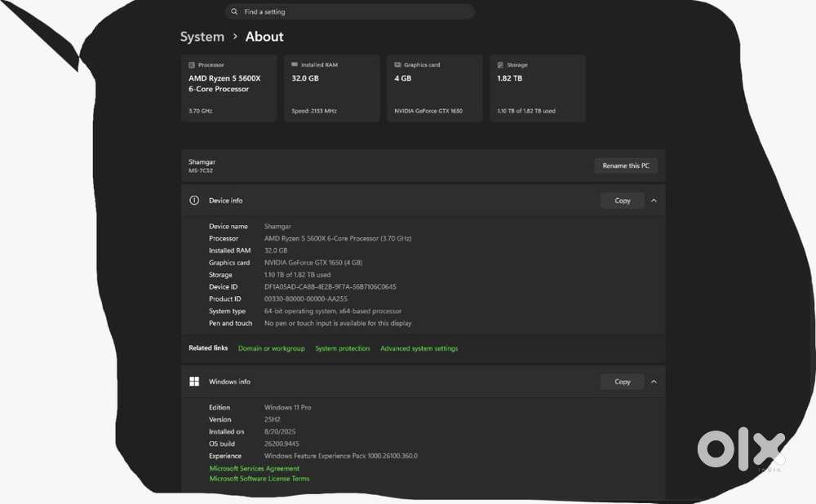The image size is (816, 504).
Task: Collapse the Windows info section
Action: (x=654, y=381)
